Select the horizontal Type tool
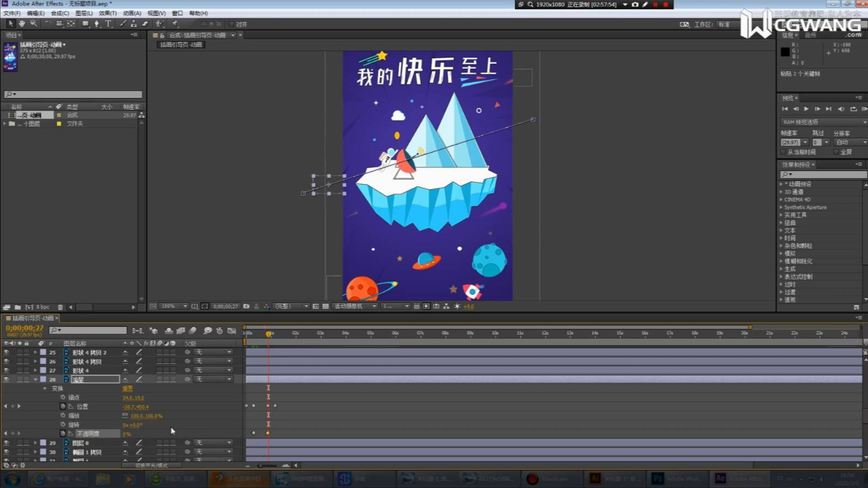This screenshot has height=488, width=868. click(108, 23)
